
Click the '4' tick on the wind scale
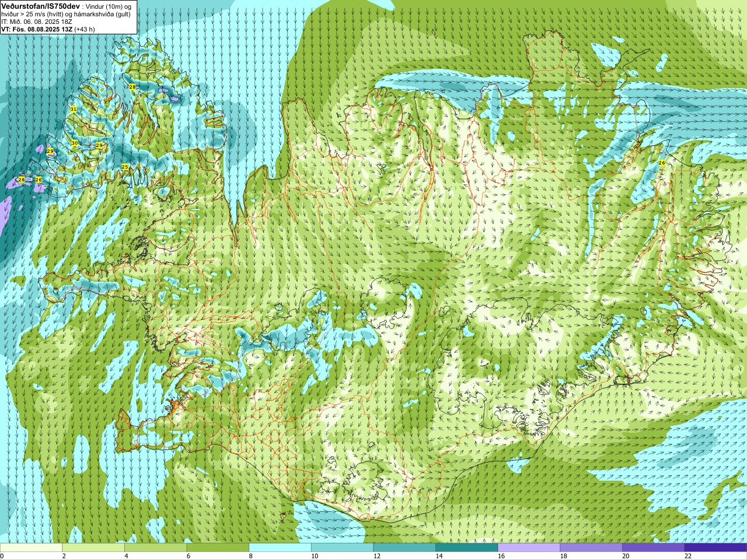click(x=127, y=556)
